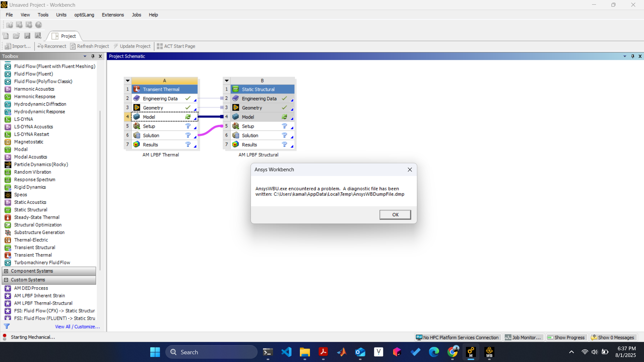Click the AM LPBF Structural system label
The image size is (644, 362).
(x=258, y=155)
